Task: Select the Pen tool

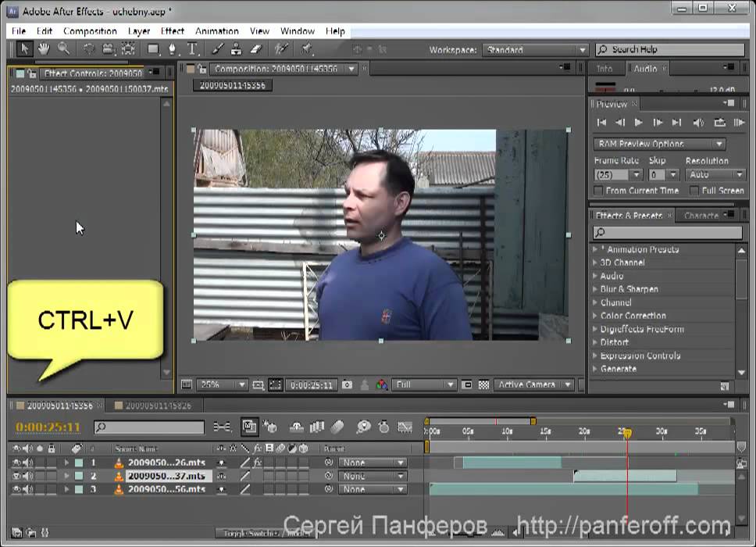Action: (x=173, y=49)
